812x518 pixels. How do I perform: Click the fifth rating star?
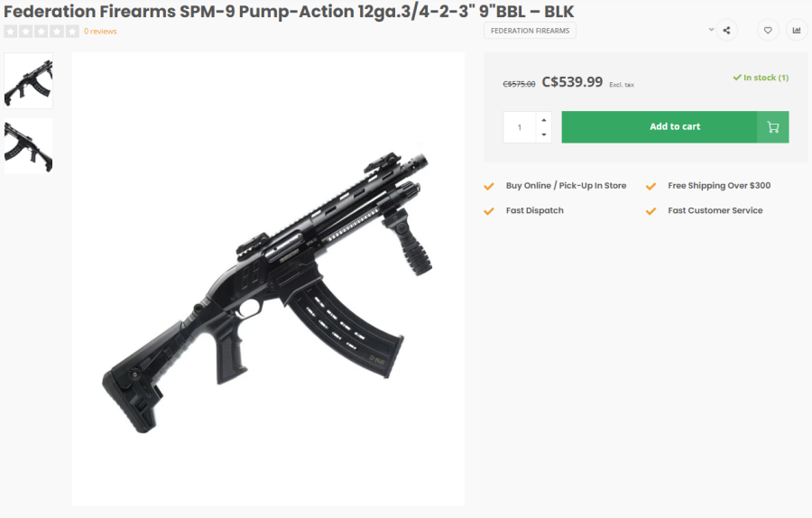tap(72, 32)
